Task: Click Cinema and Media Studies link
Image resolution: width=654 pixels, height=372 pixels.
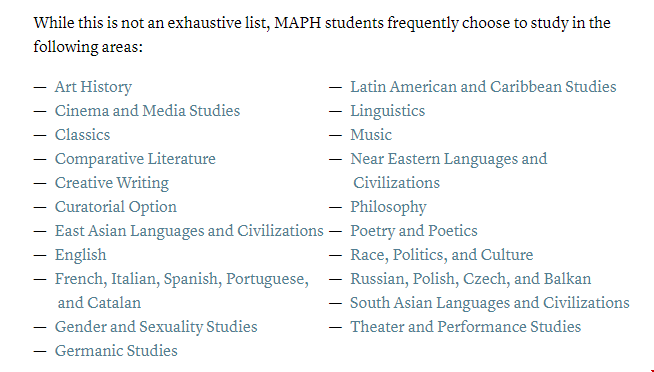Action: click(x=148, y=111)
